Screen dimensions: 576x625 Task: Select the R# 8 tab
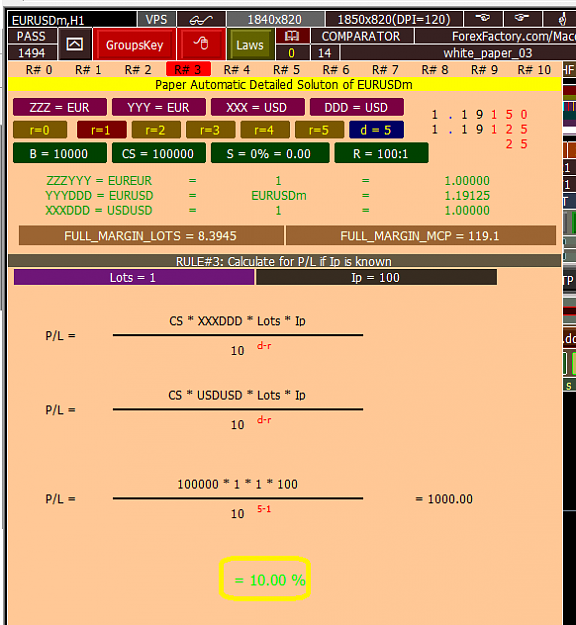point(435,70)
